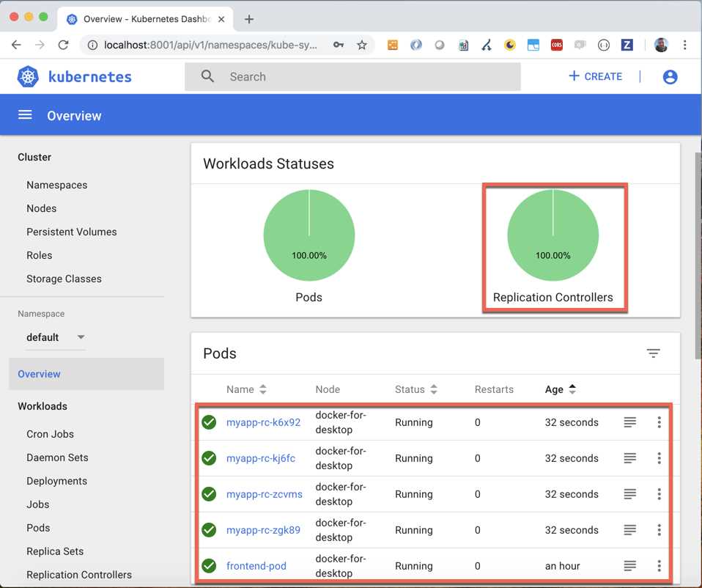Expand the Cluster section in sidebar
702x588 pixels.
[34, 157]
